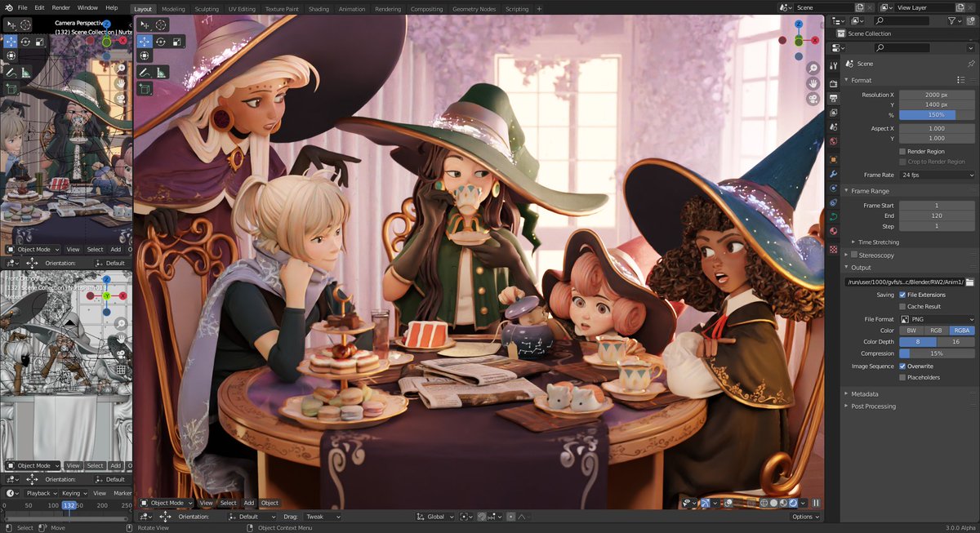Viewport: 980px width, 533px height.
Task: Open the Options dropdown in tool header
Action: (805, 517)
